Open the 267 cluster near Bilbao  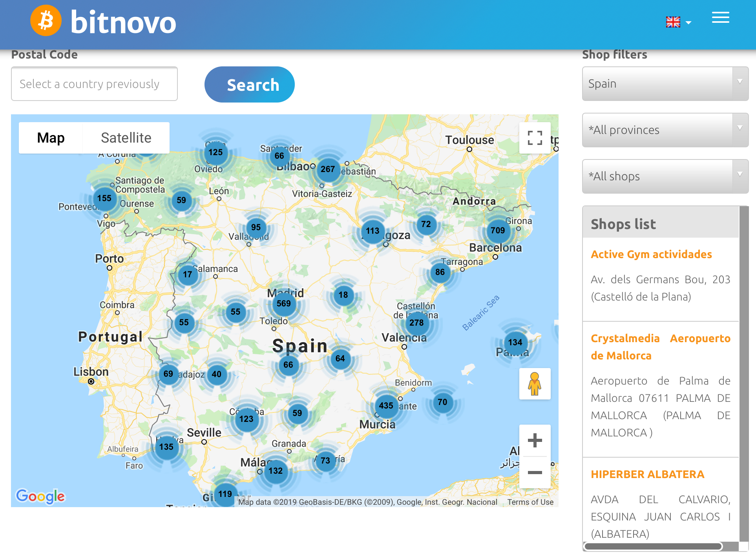(328, 169)
